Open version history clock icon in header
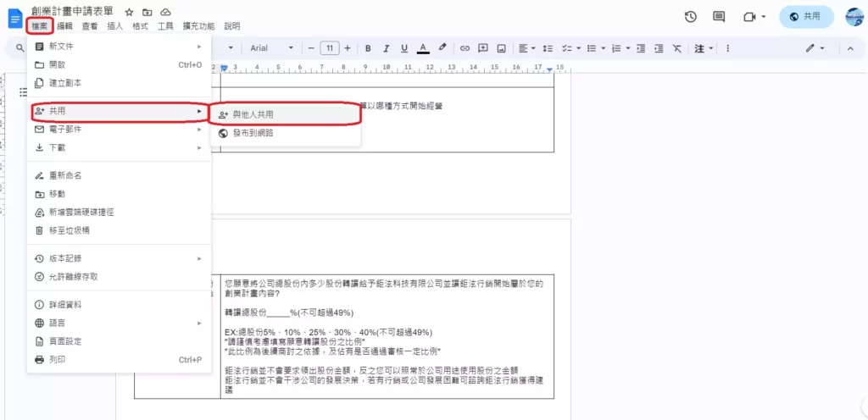Screen dimensions: 868x420 690,17
